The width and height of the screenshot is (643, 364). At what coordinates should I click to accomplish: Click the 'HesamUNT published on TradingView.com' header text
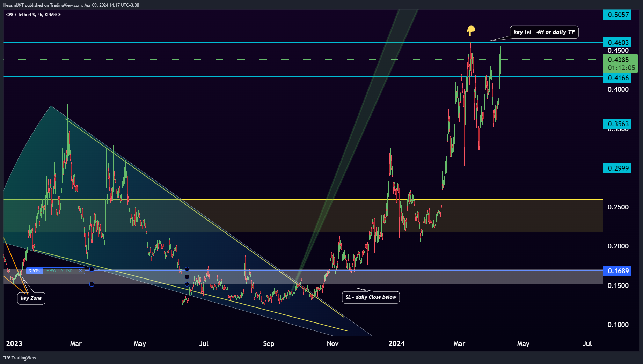pos(43,5)
